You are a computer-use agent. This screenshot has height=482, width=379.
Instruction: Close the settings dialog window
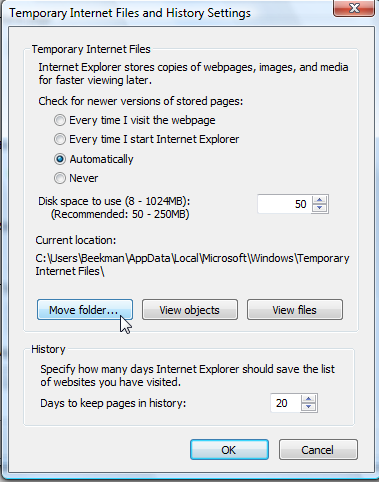[354, 8]
